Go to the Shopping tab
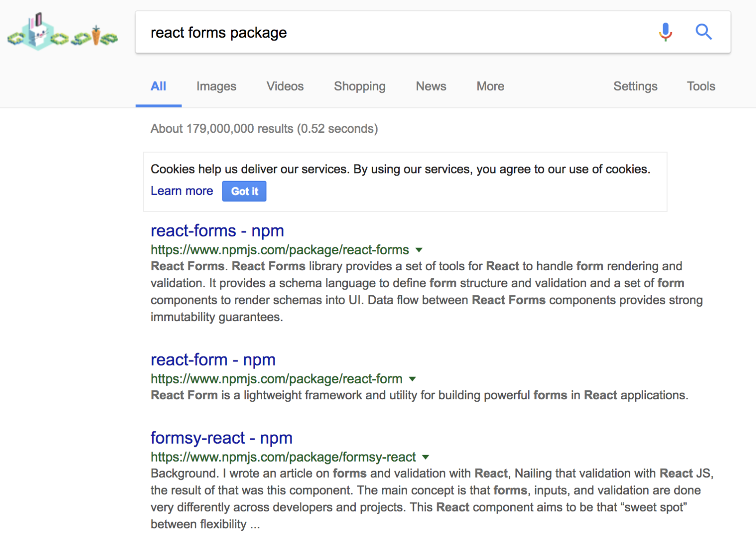 click(360, 86)
